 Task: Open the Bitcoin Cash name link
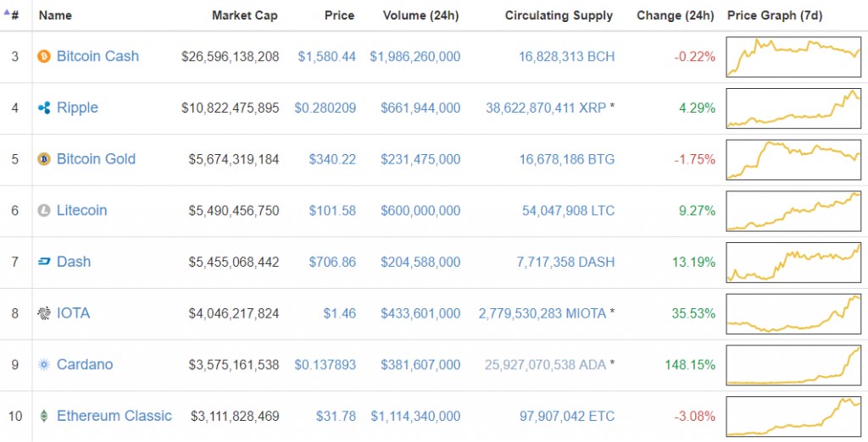tap(97, 57)
